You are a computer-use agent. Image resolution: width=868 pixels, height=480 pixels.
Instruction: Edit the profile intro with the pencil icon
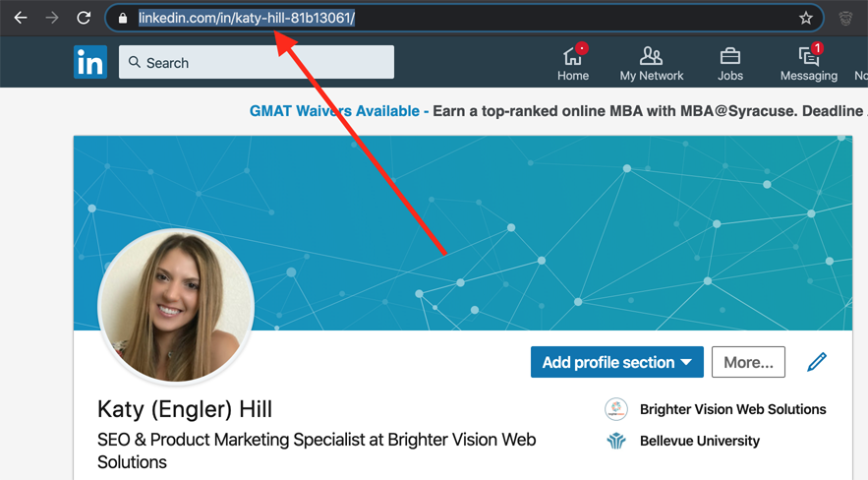pos(816,362)
